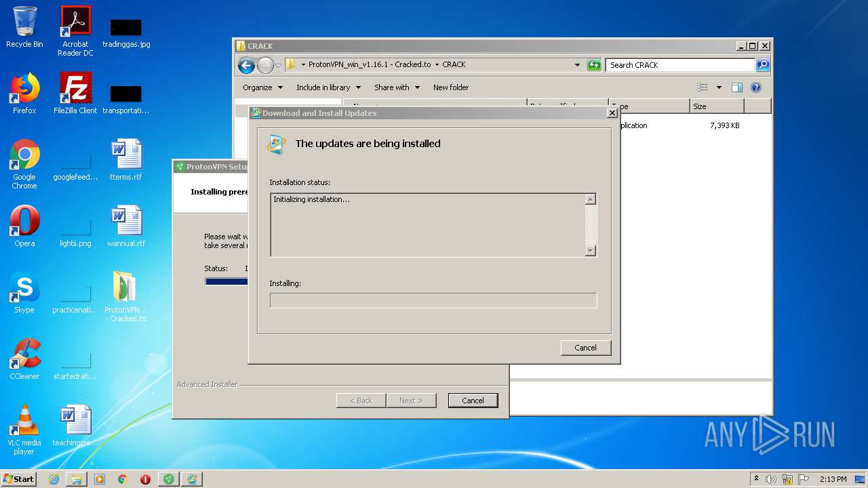The image size is (868, 488).
Task: Click Back arrow in CRACK explorer window
Action: click(x=246, y=65)
